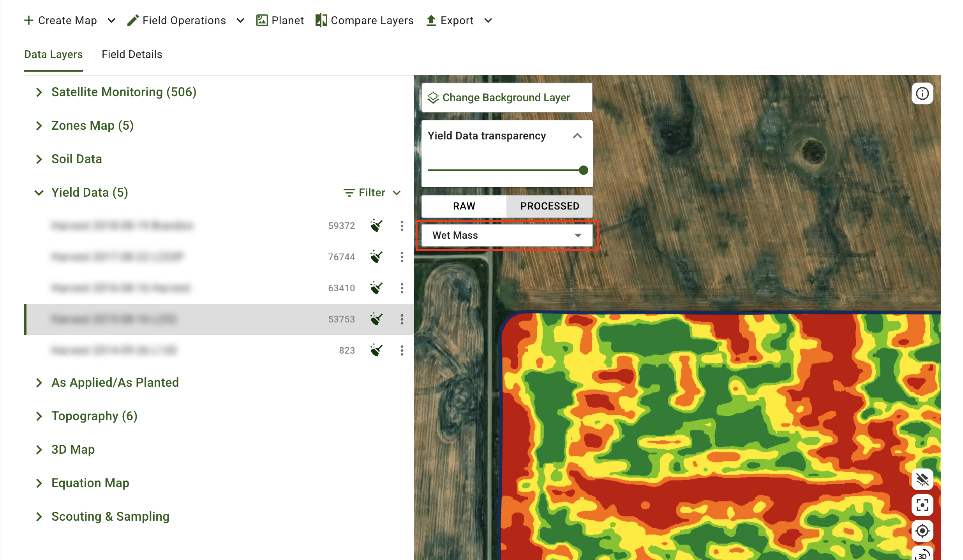The image size is (963, 560).
Task: Click the locate me target icon
Action: pyautogui.click(x=922, y=531)
